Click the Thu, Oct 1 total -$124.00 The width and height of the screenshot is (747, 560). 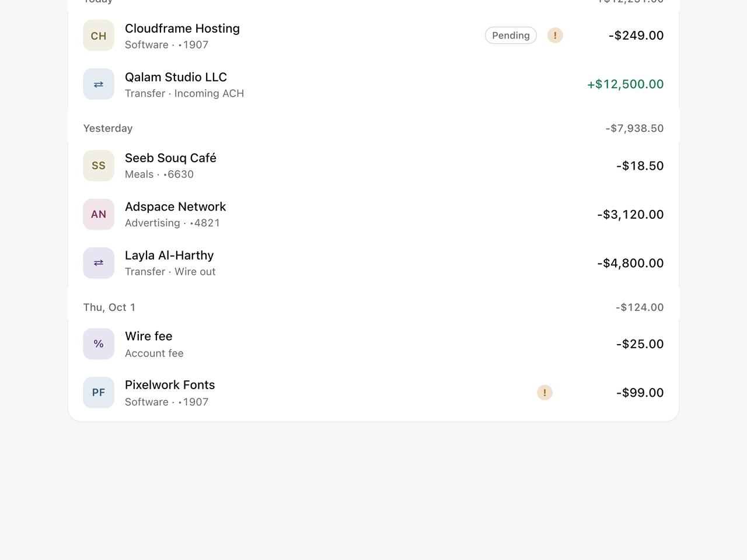click(640, 307)
